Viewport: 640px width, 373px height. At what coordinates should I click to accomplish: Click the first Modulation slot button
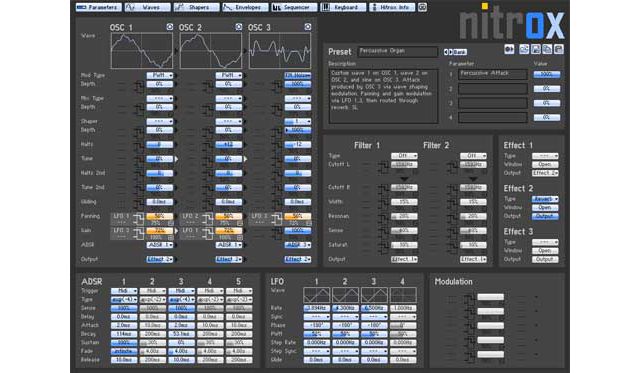click(490, 297)
